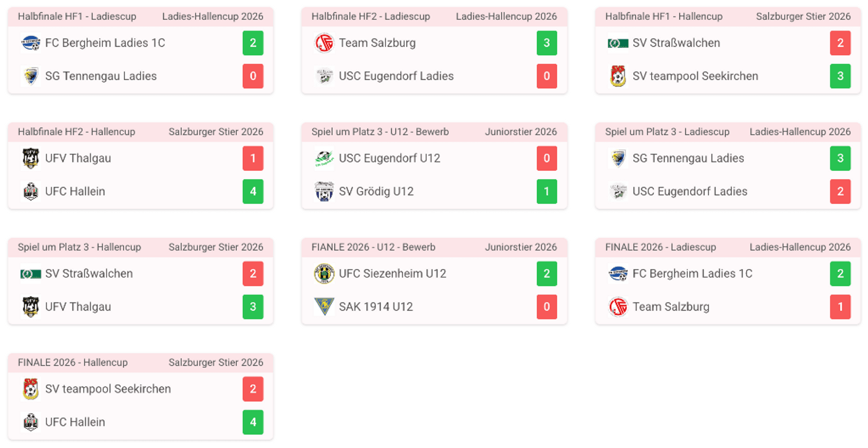Open the USC Eugendorf U12 logo

[x=324, y=158]
